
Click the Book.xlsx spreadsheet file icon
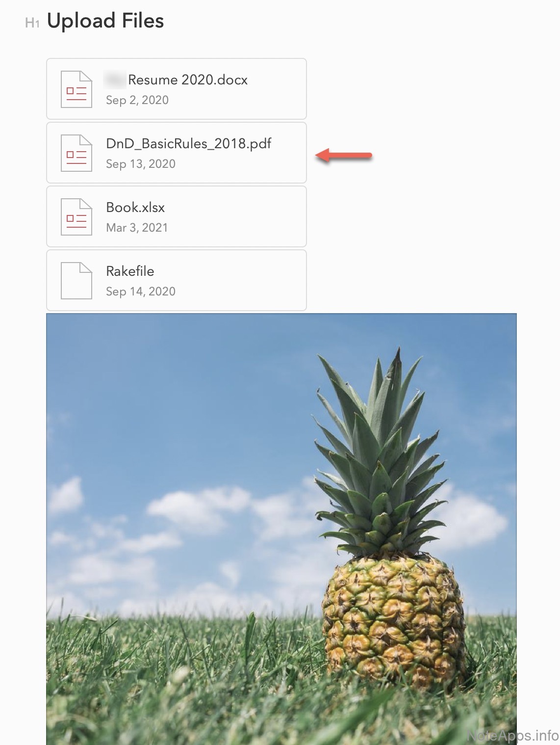tap(76, 217)
